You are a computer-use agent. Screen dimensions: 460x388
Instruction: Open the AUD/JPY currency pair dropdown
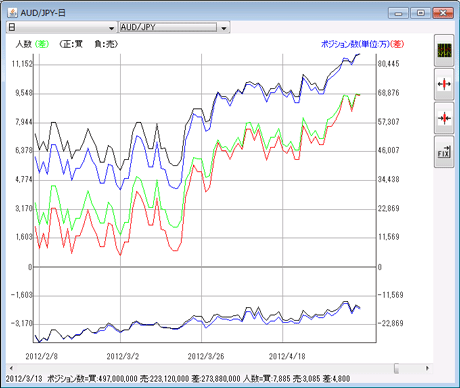click(x=224, y=28)
